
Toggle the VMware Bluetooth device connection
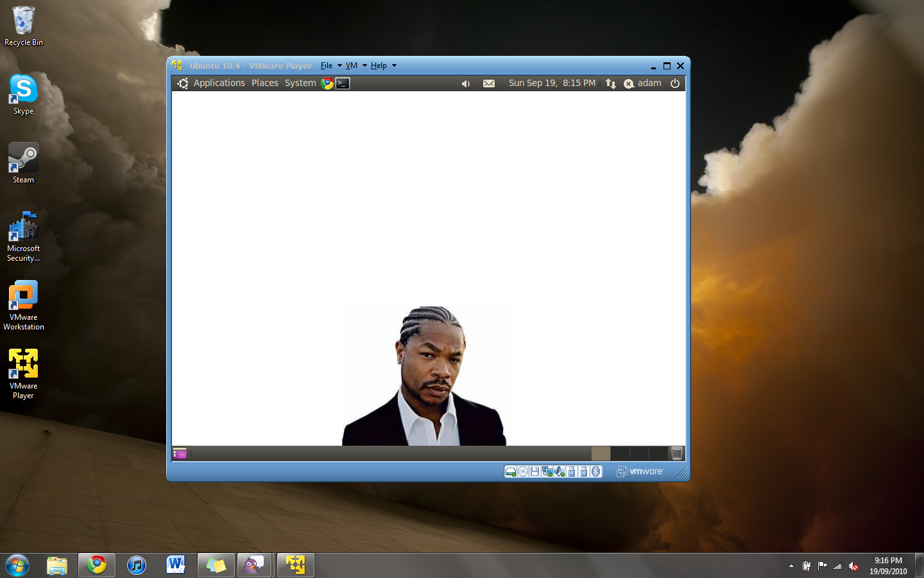(x=595, y=472)
